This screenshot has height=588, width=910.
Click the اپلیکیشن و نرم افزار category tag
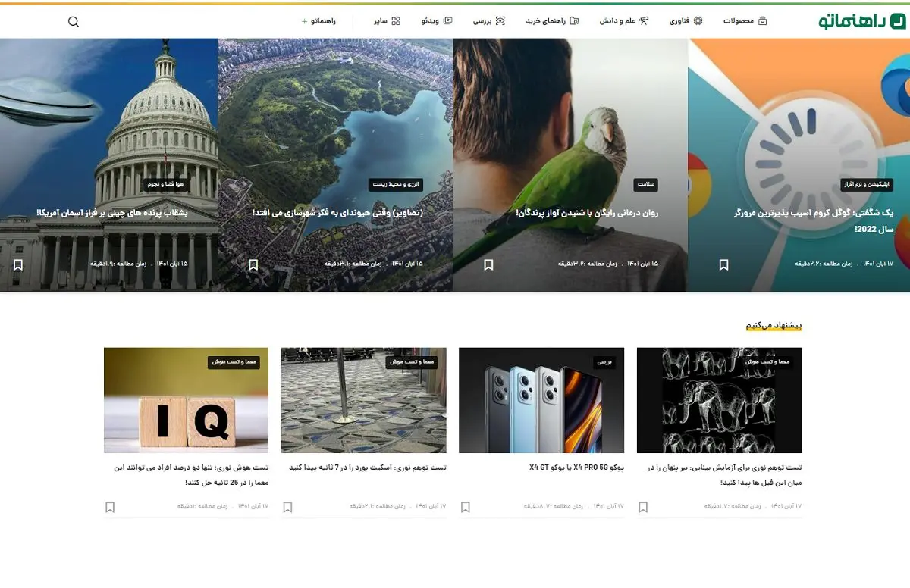(867, 185)
